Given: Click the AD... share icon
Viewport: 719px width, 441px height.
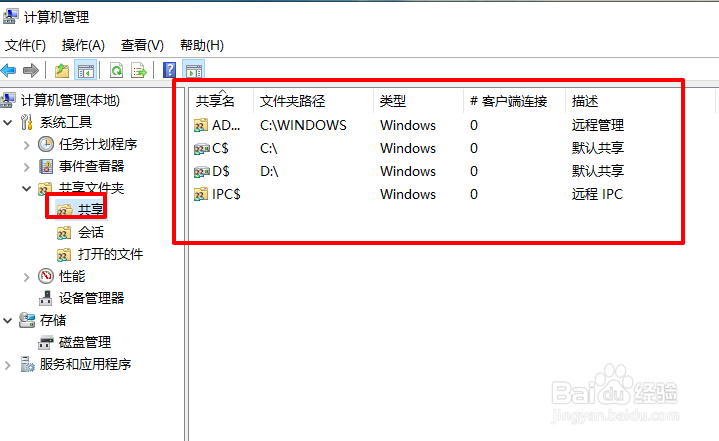Looking at the screenshot, I should pos(201,125).
